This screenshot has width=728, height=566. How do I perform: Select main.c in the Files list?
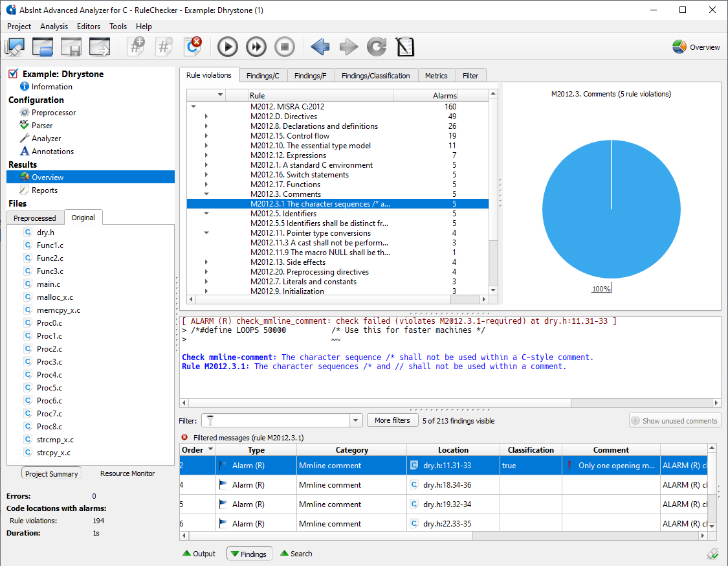[49, 284]
